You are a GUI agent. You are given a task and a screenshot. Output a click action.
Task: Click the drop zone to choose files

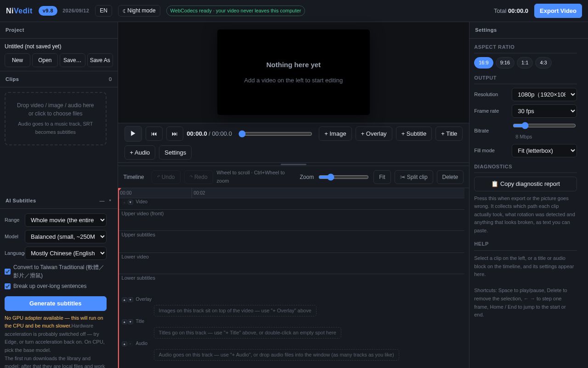pos(56,119)
